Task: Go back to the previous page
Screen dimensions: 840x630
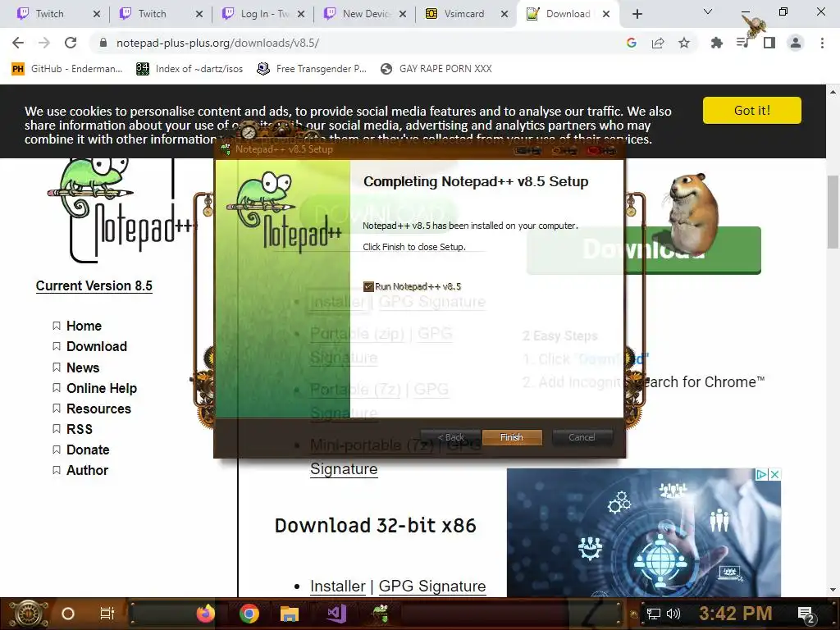Action: point(18,43)
